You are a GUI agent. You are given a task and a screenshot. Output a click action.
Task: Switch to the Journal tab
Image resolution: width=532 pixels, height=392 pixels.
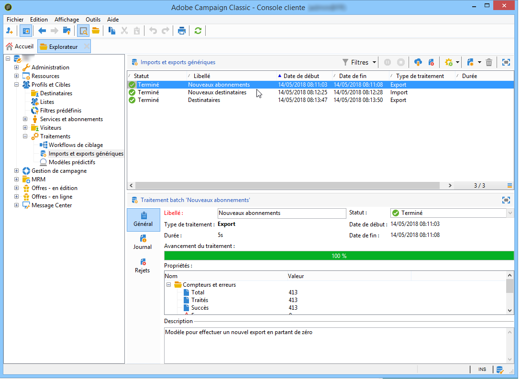[143, 242]
